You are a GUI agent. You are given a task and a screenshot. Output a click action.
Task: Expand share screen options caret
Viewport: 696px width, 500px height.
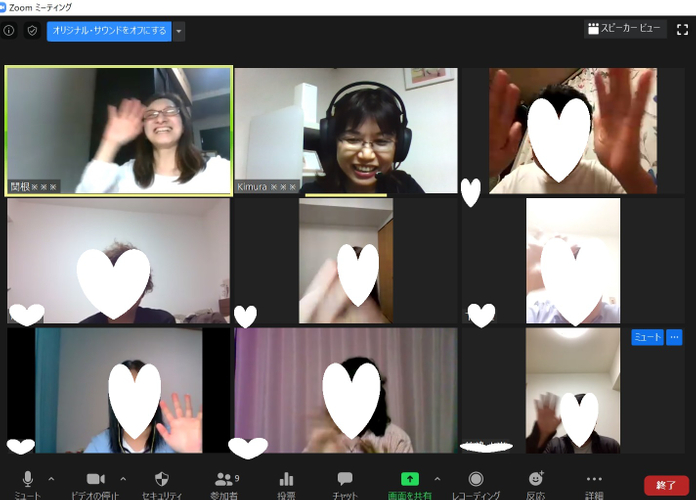click(437, 479)
